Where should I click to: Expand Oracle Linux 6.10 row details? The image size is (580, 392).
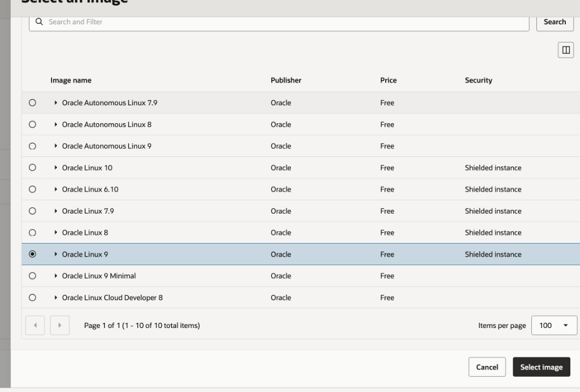tap(56, 189)
